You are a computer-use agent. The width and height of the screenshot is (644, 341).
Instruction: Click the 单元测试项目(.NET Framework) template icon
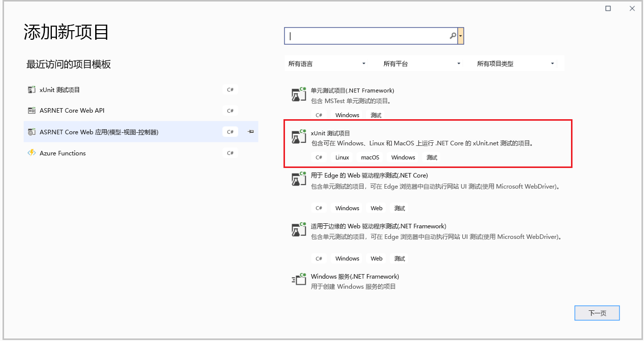pyautogui.click(x=299, y=95)
